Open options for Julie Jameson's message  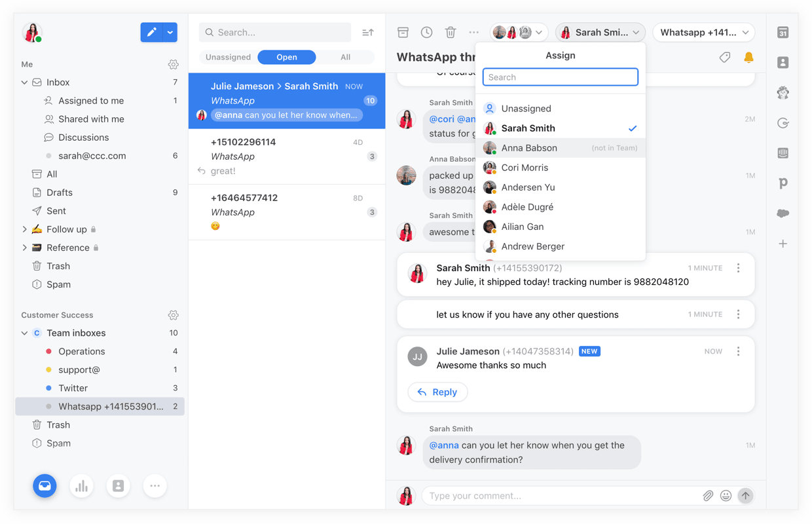click(x=739, y=352)
